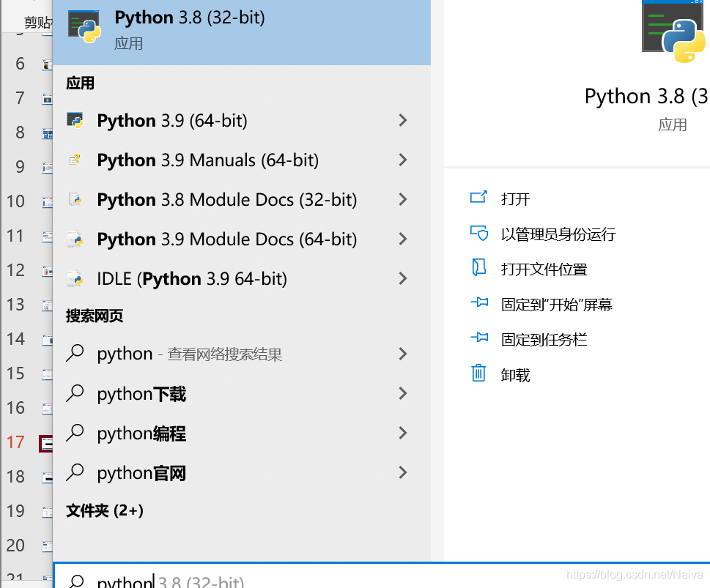Expand options for Python 3.8 Module Docs
Viewport: 710px width, 588px height.
point(402,199)
